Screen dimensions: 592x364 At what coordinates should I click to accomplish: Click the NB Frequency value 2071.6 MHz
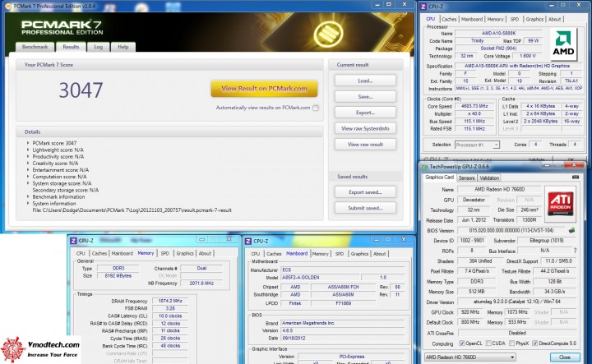click(x=201, y=283)
